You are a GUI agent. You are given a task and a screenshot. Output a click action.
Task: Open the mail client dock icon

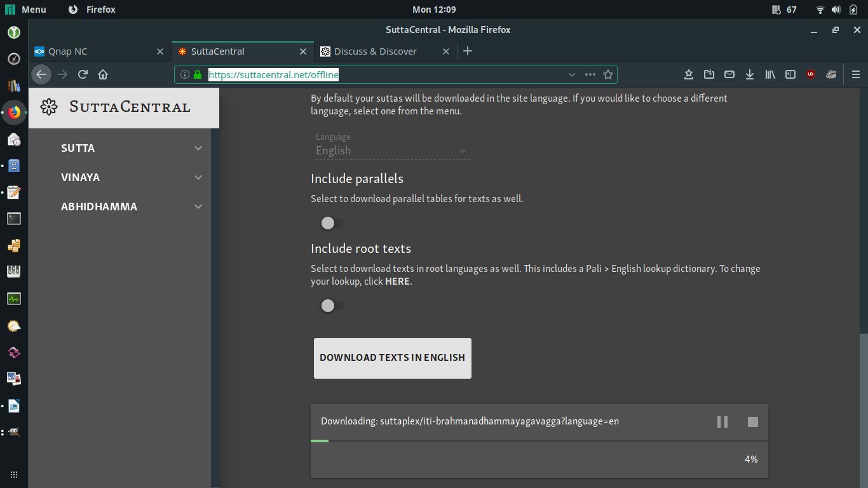pos(14,139)
